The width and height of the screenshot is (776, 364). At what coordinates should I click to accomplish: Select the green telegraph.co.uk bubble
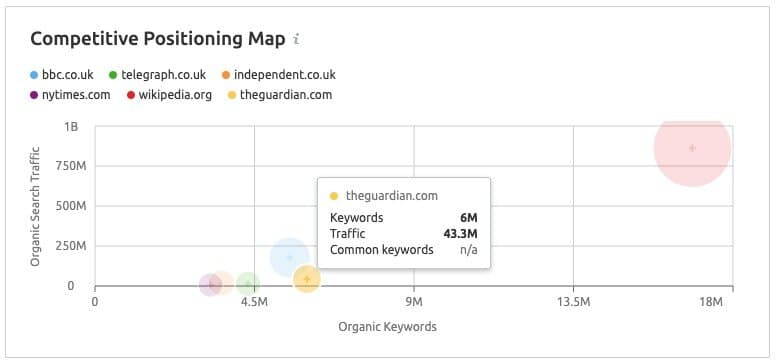248,284
